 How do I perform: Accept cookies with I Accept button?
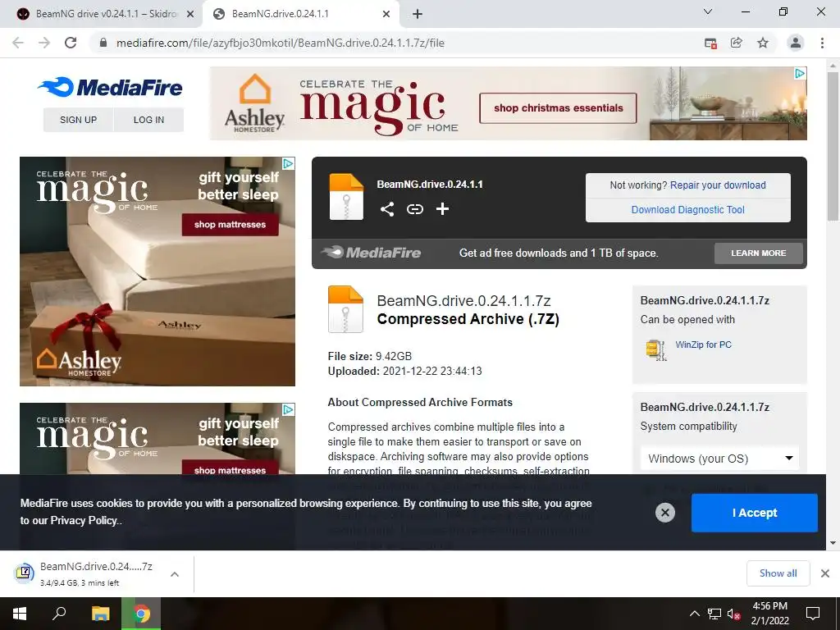(x=755, y=513)
